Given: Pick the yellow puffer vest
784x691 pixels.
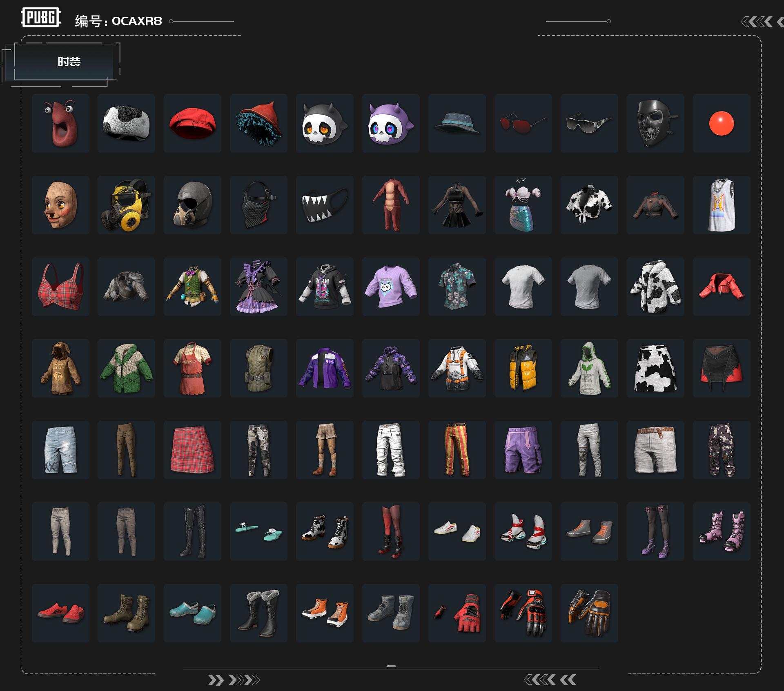Looking at the screenshot, I should coord(523,368).
